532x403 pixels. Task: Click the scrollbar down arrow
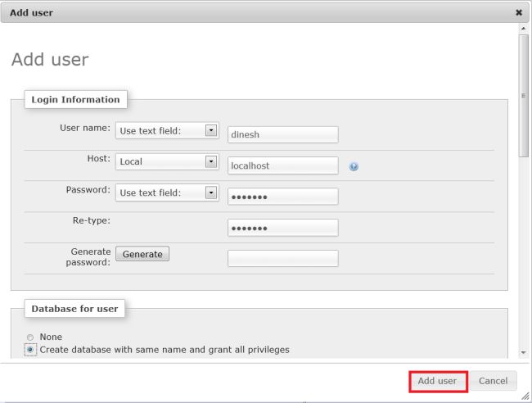tap(524, 353)
